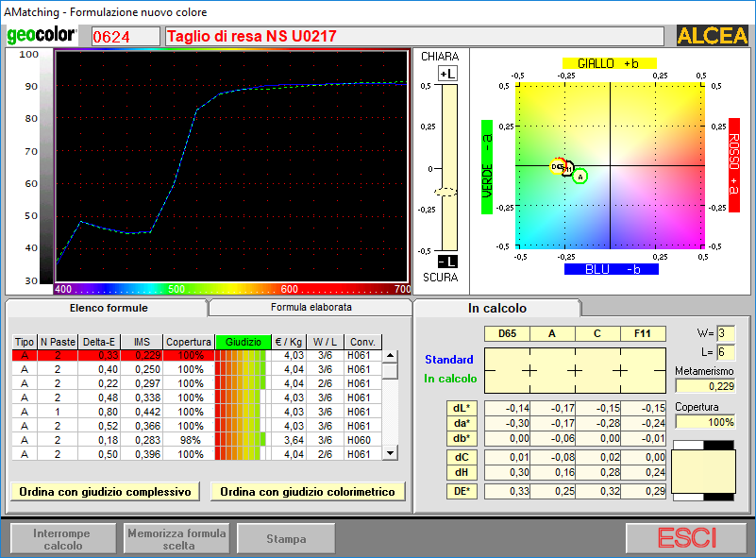
Task: Select formula row with Delta-E 0,40
Action: 196,369
